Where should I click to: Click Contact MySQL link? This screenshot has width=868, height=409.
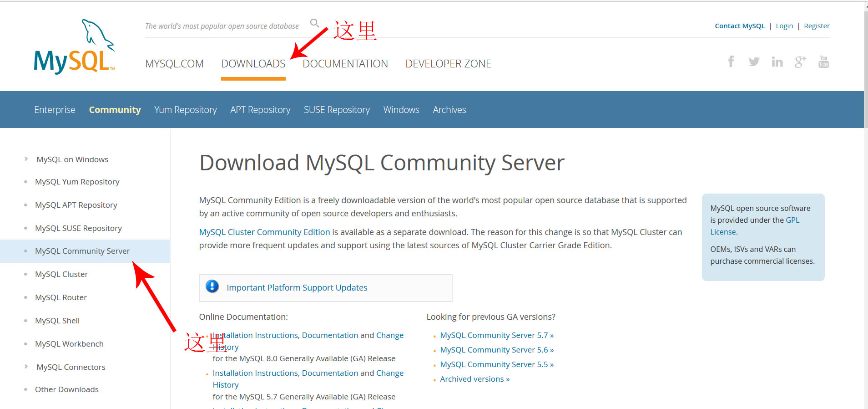[x=740, y=26]
